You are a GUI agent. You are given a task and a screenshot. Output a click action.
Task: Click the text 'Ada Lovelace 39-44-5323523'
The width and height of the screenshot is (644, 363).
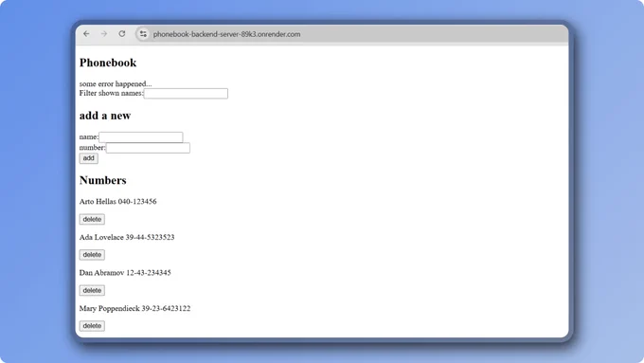[127, 237]
